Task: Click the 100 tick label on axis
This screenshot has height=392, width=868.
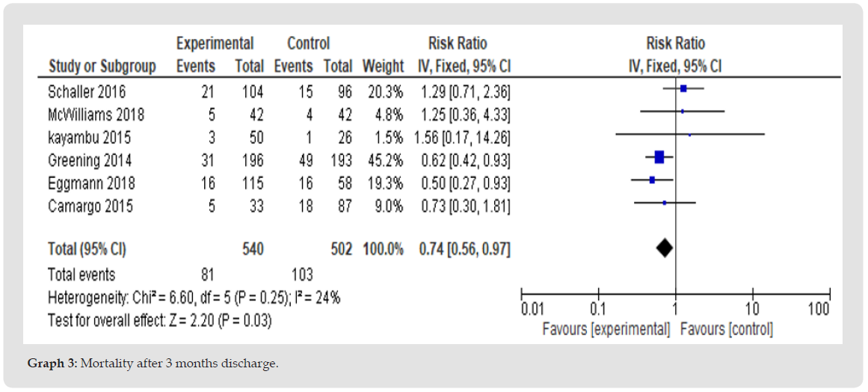Action: (819, 310)
